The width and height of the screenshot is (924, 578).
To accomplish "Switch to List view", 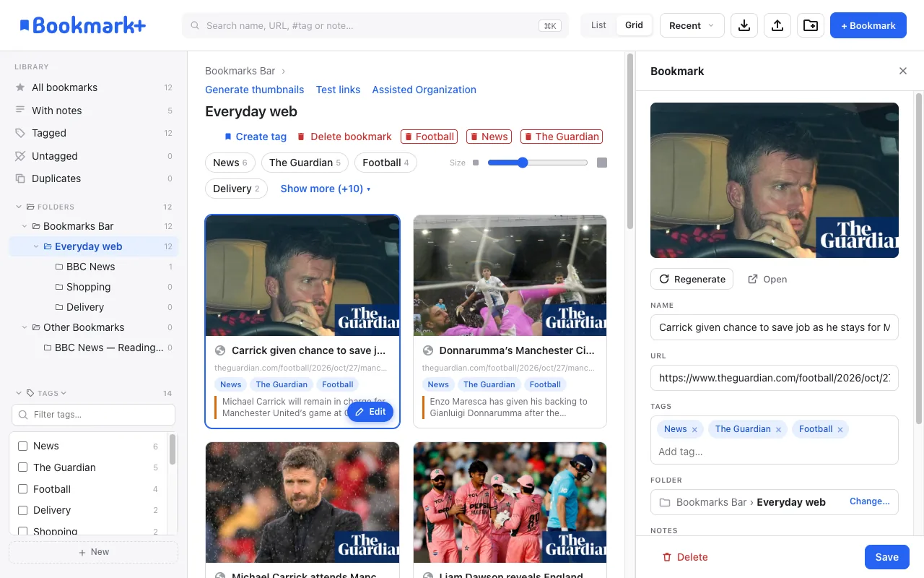I will (x=598, y=25).
